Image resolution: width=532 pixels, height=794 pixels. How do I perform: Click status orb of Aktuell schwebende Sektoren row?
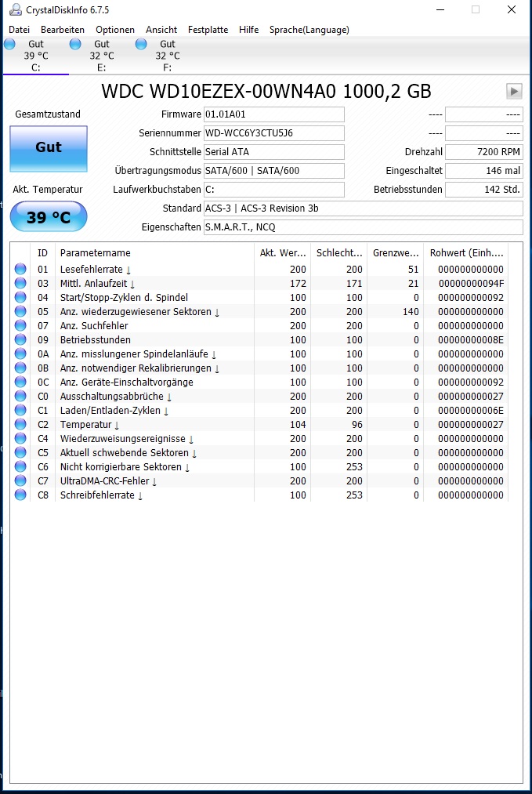point(20,453)
